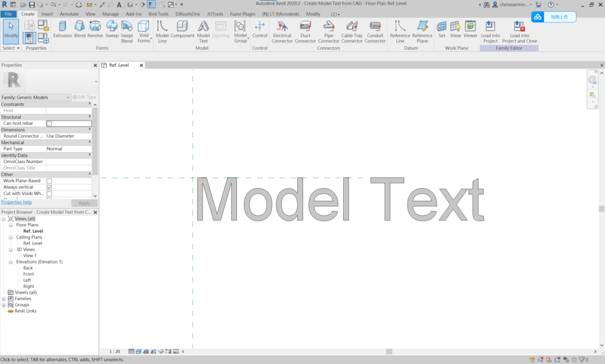Expand the Families node in Project Browser
This screenshot has height=364, width=605.
[x=4, y=298]
